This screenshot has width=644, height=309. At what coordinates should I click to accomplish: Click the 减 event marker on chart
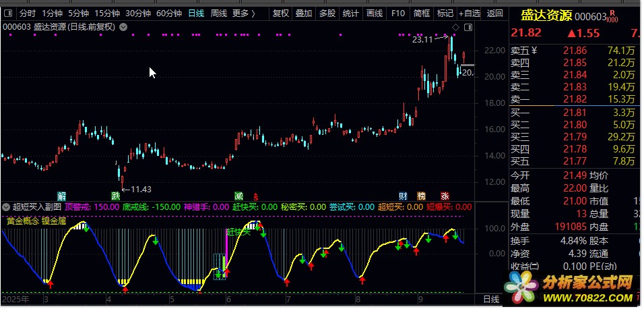click(x=238, y=196)
